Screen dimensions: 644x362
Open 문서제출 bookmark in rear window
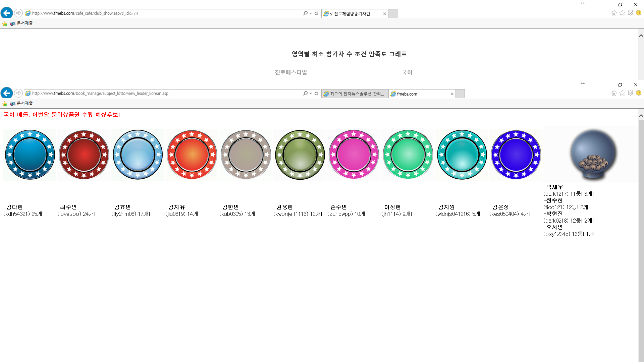click(21, 23)
